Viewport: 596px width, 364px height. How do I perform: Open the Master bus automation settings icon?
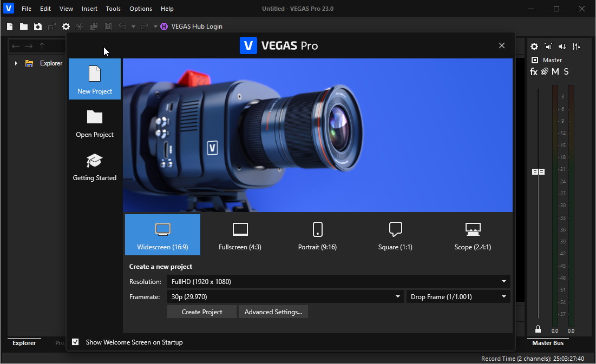545,72
